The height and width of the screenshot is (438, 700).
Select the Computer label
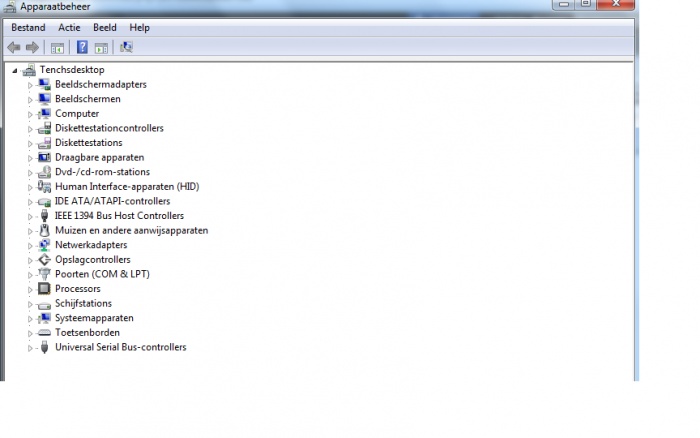click(x=77, y=114)
